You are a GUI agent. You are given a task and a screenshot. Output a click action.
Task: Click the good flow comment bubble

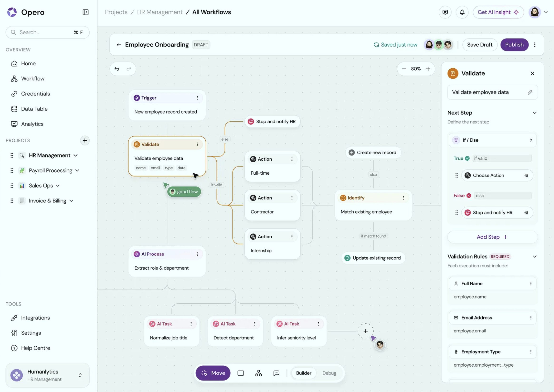coord(184,191)
